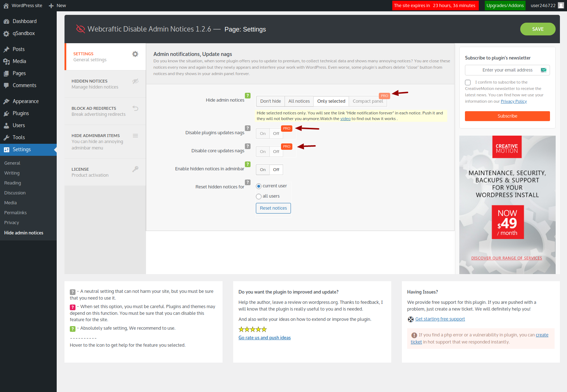Click the key icon on the LICENSE tab
The width and height of the screenshot is (567, 392).
(x=135, y=169)
